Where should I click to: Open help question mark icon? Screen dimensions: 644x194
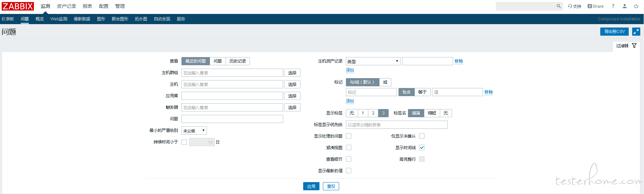tap(613, 6)
